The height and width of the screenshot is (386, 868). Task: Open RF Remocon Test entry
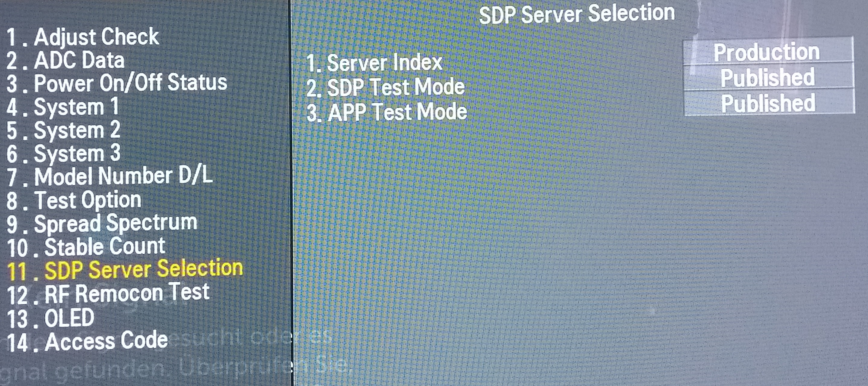click(108, 293)
